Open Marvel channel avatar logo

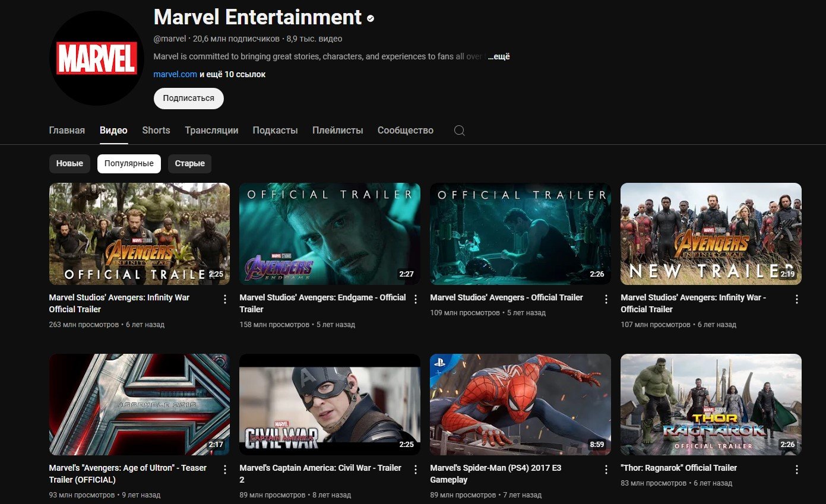click(x=96, y=58)
